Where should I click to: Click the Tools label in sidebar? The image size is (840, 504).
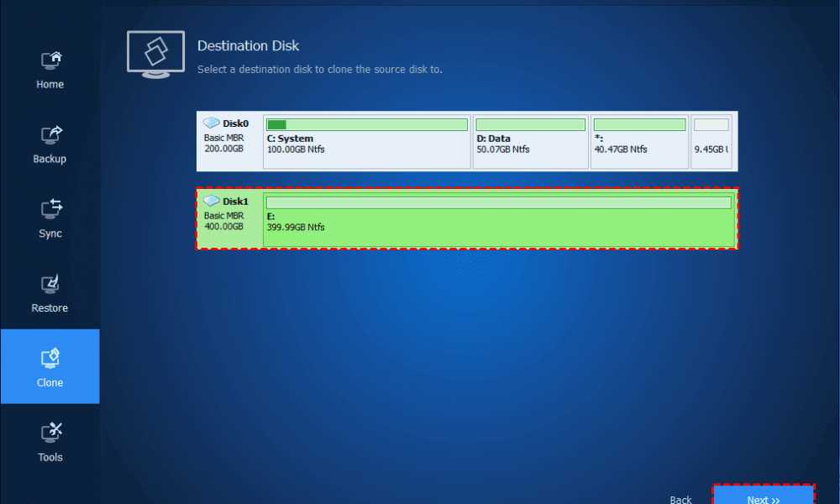50,457
